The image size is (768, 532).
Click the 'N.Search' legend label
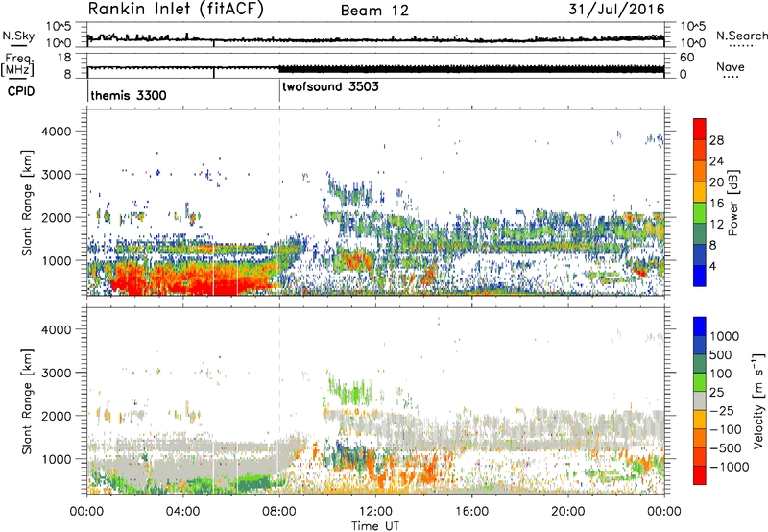click(741, 36)
